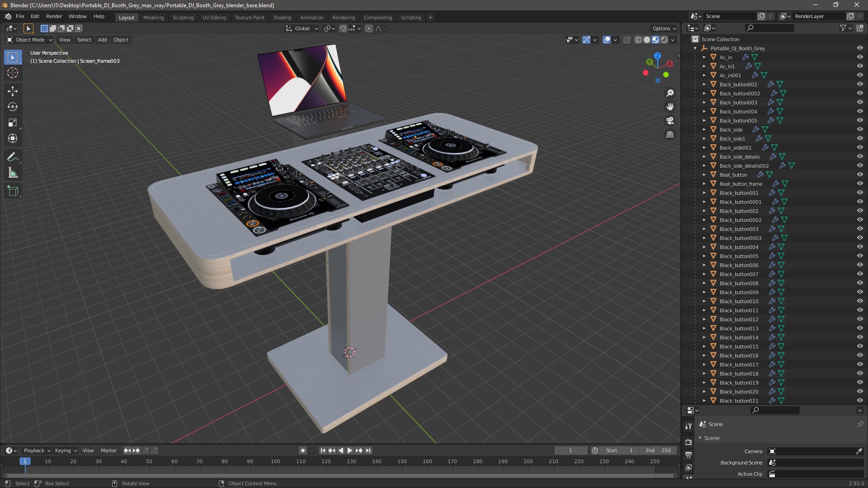Click new collection icon in outliner
Image resolution: width=868 pixels, height=488 pixels.
859,28
